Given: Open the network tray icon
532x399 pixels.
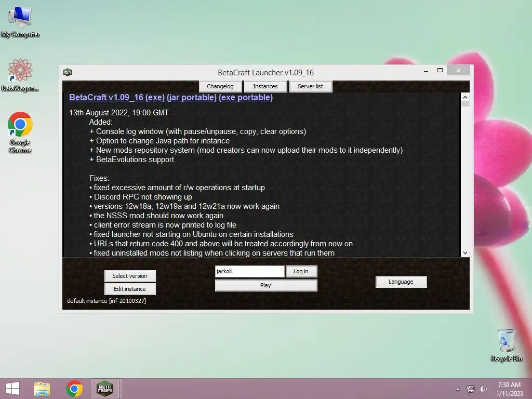Looking at the screenshot, I should pyautogui.click(x=471, y=389).
